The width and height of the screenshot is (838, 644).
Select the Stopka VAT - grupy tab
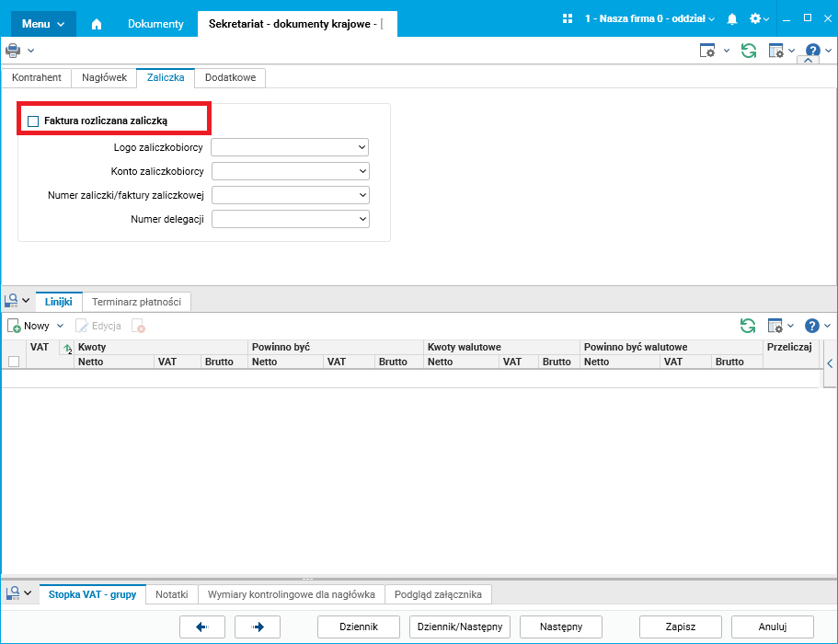pyautogui.click(x=93, y=594)
